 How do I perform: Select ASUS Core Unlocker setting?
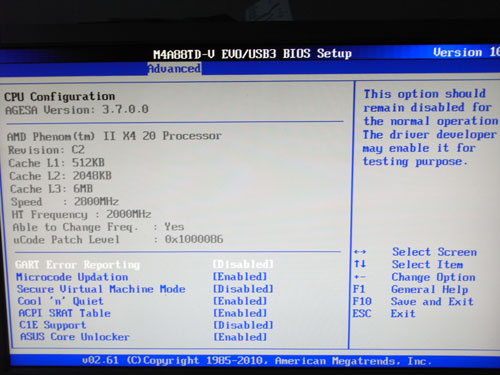(75, 337)
